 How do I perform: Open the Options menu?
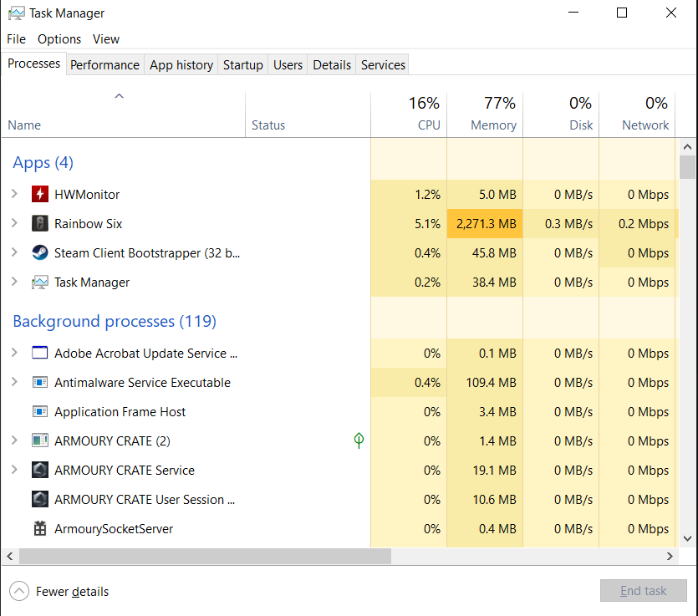coord(59,39)
